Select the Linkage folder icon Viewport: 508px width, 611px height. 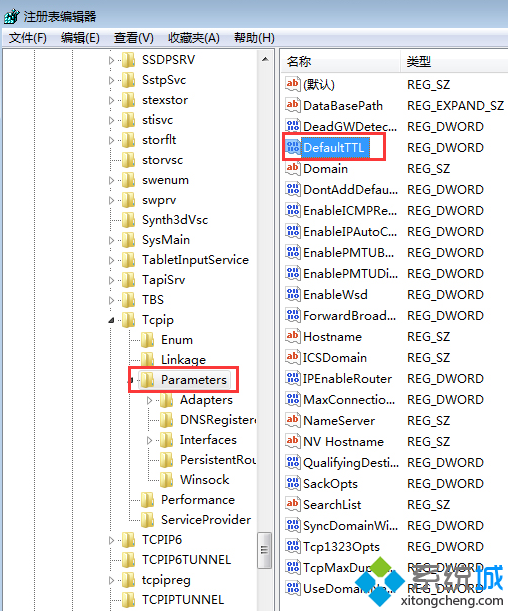pos(147,360)
